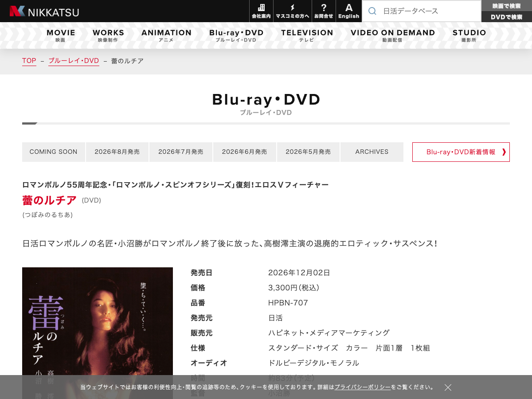
Task: Click the search magnifier icon
Action: click(x=372, y=11)
